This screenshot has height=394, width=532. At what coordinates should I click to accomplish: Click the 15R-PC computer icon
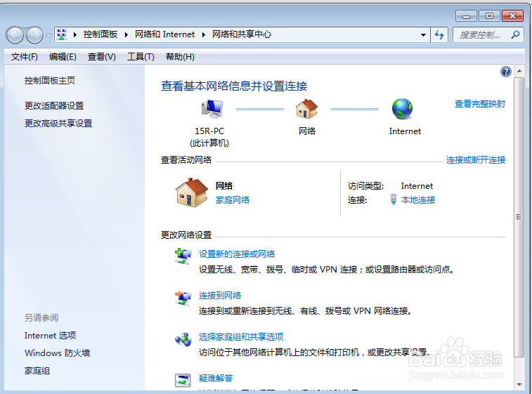(x=212, y=109)
